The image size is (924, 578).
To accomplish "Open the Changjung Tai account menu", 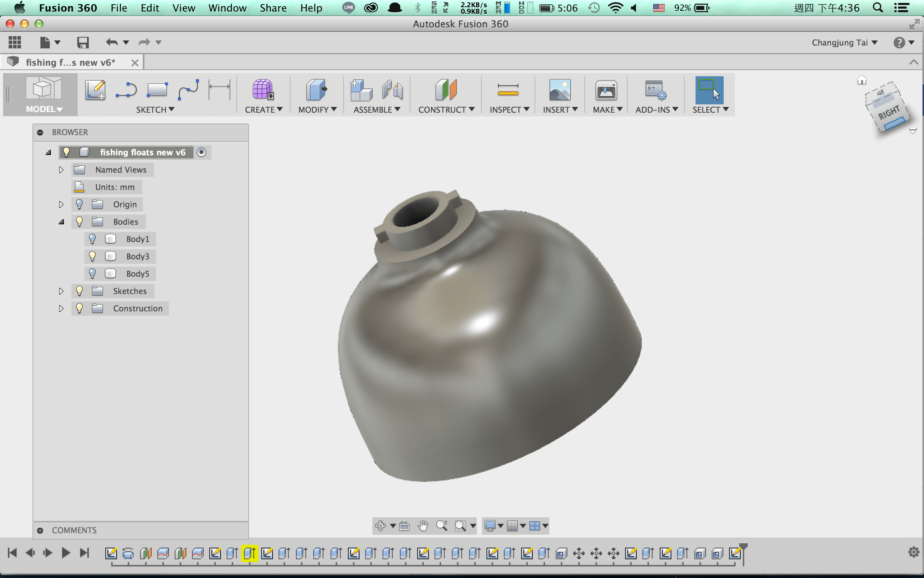I will point(845,42).
